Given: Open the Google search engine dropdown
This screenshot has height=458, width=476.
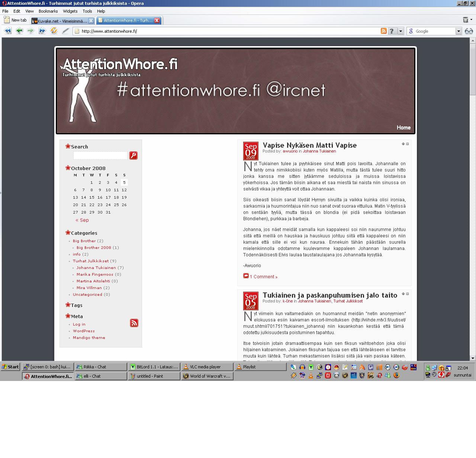Looking at the screenshot, I should 459,31.
